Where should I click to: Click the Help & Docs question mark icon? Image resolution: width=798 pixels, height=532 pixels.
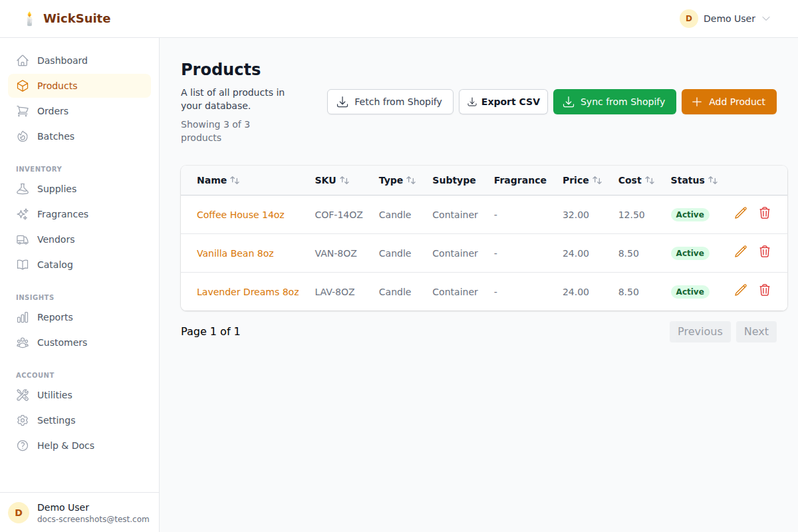tap(23, 445)
